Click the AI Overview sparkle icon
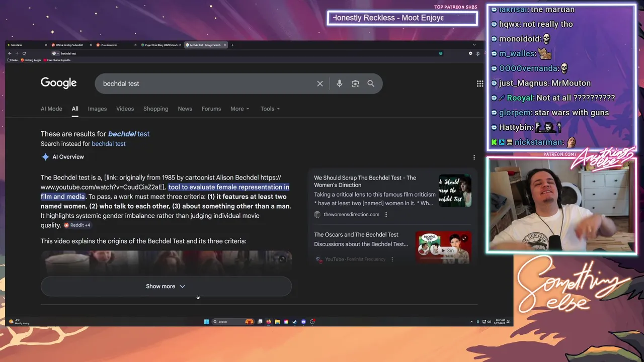The height and width of the screenshot is (362, 644). pos(45,157)
